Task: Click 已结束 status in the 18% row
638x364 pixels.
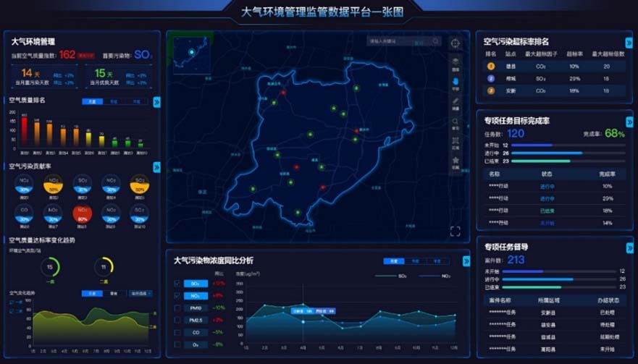Action: 547,211
